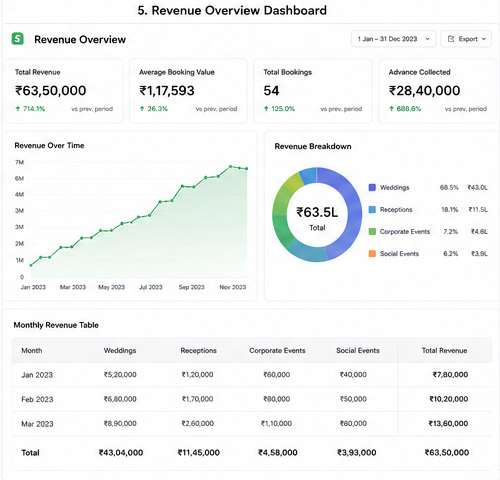Click the Social Events column header
The width and height of the screenshot is (500, 480).
[x=358, y=350]
